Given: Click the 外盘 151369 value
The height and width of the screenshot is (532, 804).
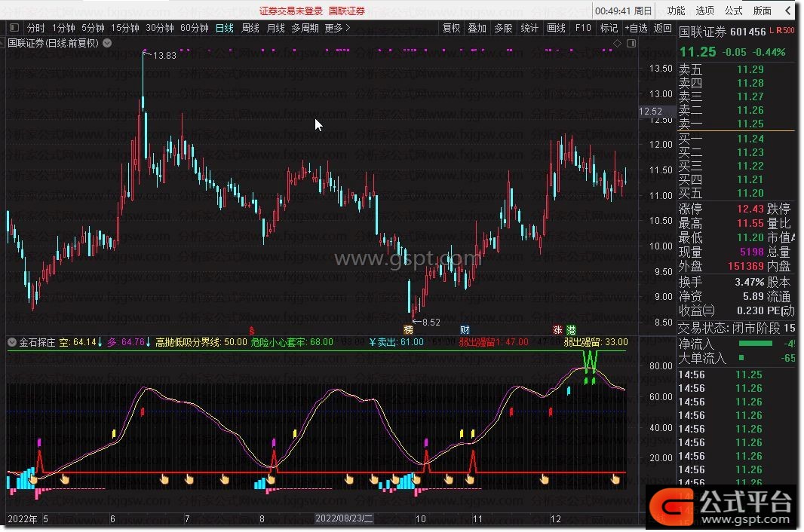Looking at the screenshot, I should click(x=745, y=266).
